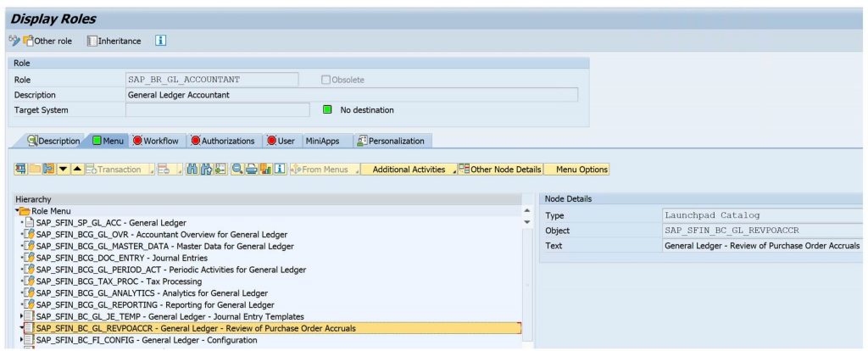Click the Hierarchy column header
The height and width of the screenshot is (351, 868).
pos(267,198)
